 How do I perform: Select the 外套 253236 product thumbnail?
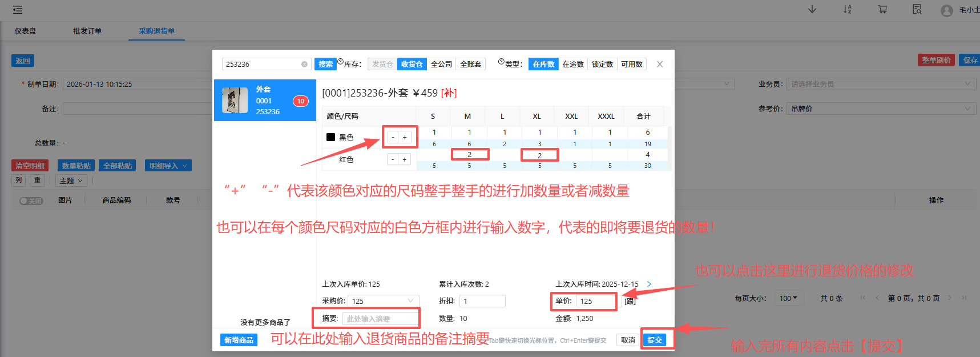click(x=235, y=101)
